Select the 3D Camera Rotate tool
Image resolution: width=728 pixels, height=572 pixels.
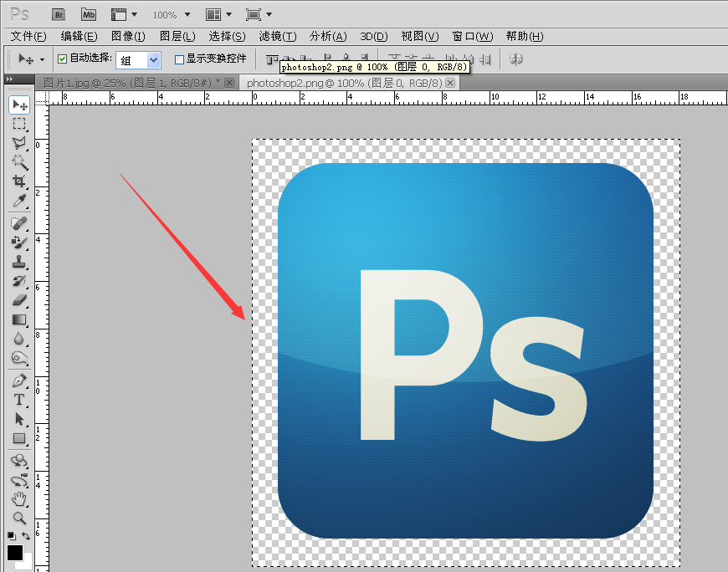tap(19, 480)
